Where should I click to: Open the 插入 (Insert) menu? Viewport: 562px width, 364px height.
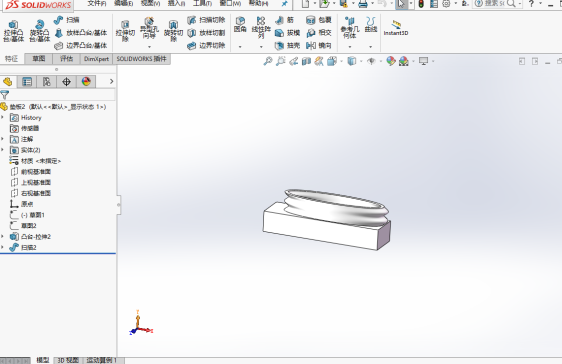pyautogui.click(x=176, y=4)
